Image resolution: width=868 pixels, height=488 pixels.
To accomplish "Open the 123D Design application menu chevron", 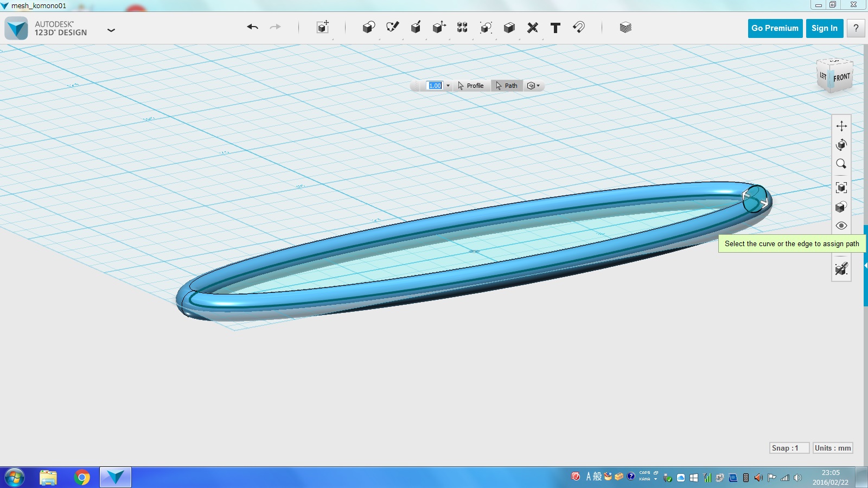I will tap(111, 30).
